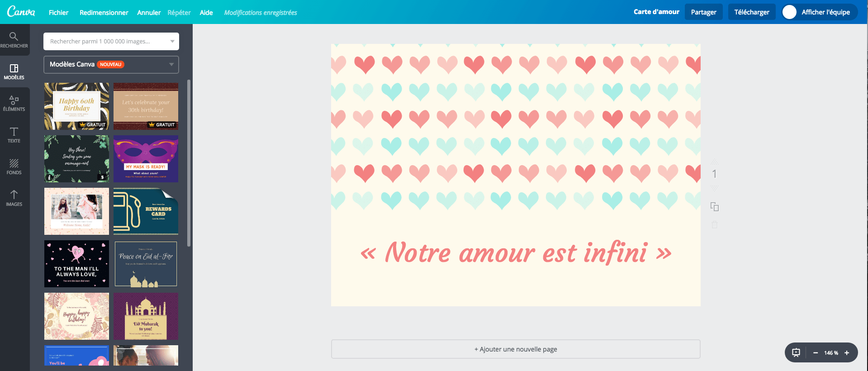Select To The Man I'll Always Love template

click(77, 264)
